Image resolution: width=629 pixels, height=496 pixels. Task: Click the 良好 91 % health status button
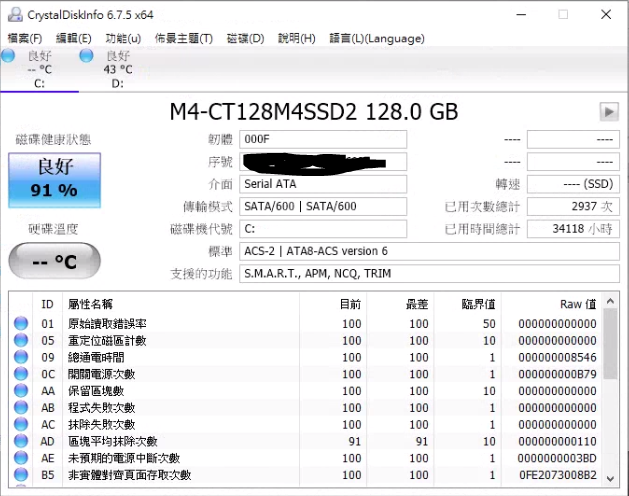[x=55, y=180]
